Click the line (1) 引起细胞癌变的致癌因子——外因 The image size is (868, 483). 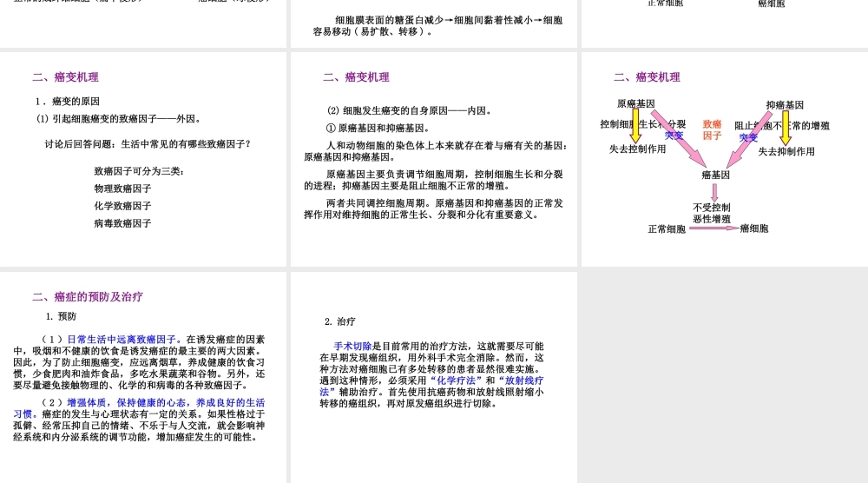(x=118, y=118)
